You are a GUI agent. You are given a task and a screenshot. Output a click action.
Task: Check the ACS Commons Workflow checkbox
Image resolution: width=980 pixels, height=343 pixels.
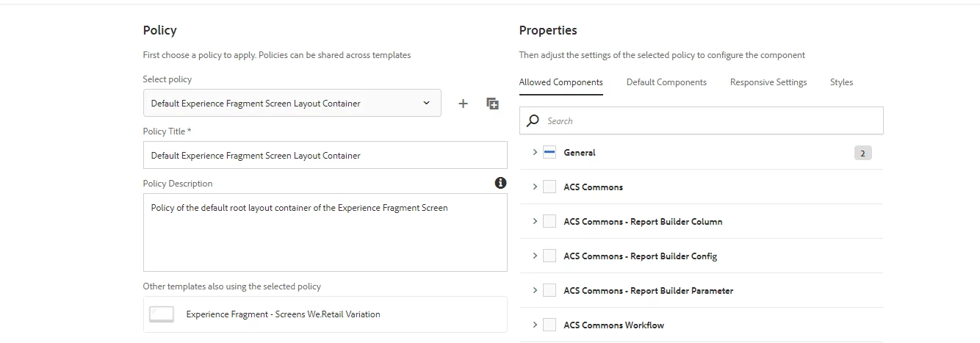[x=550, y=325]
